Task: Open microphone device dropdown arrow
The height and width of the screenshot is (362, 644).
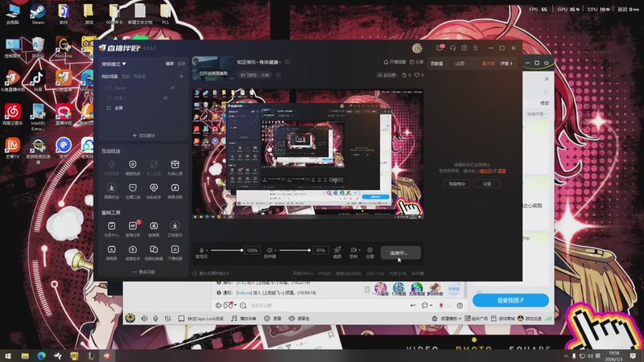Action: pos(207,250)
